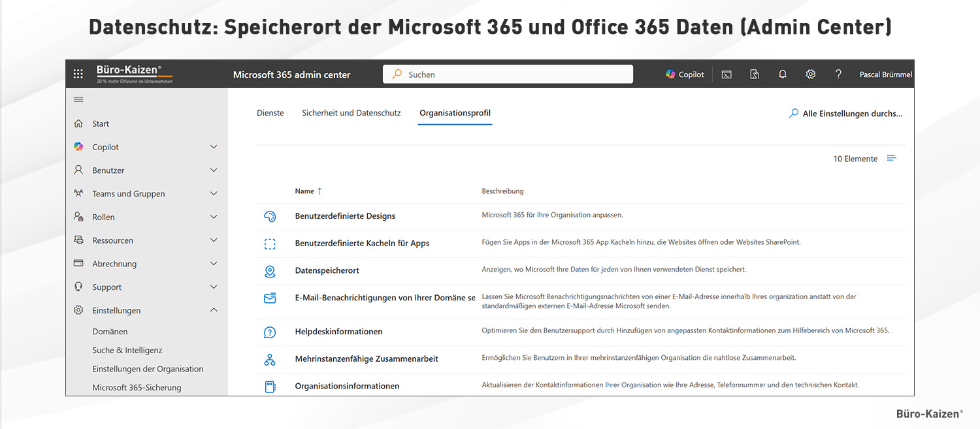The height and width of the screenshot is (429, 980).
Task: Open the Cloud Shell terminal icon
Action: click(x=727, y=74)
